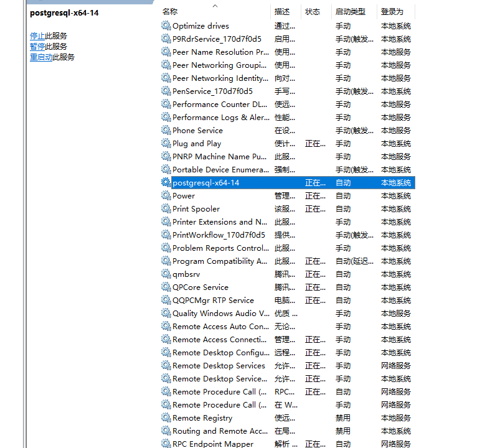This screenshot has width=490, height=448.
Task: Click RPC... description of Remote Procedure Call
Action: point(285,392)
